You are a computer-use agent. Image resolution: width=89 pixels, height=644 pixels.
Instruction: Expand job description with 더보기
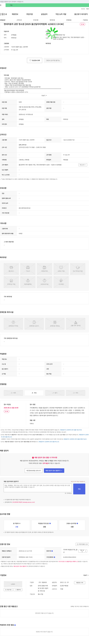(44, 95)
